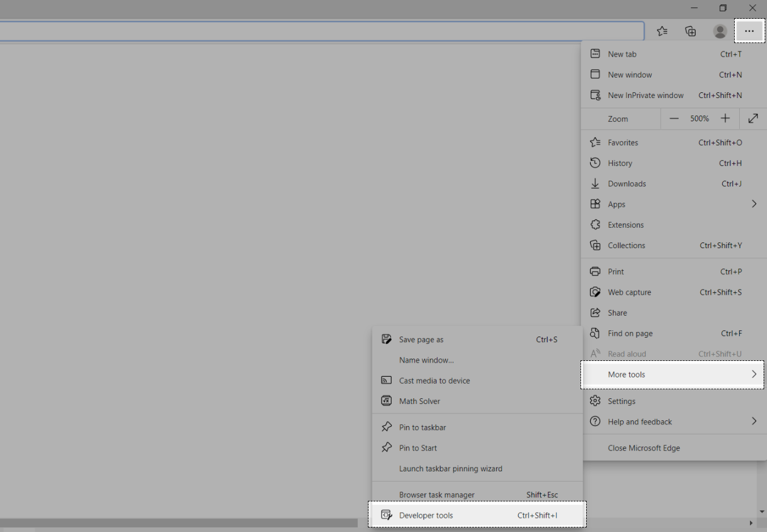Enter full screen with the expand arrow icon
Image resolution: width=767 pixels, height=532 pixels.
(x=753, y=118)
